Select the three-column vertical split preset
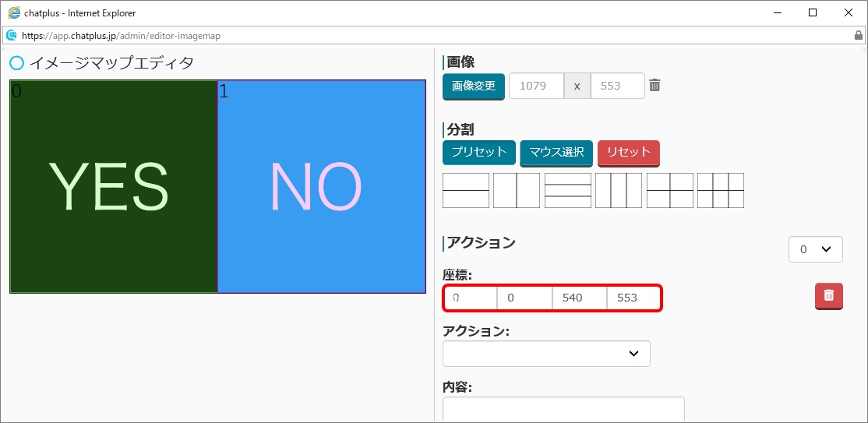The width and height of the screenshot is (868, 423). tap(619, 190)
